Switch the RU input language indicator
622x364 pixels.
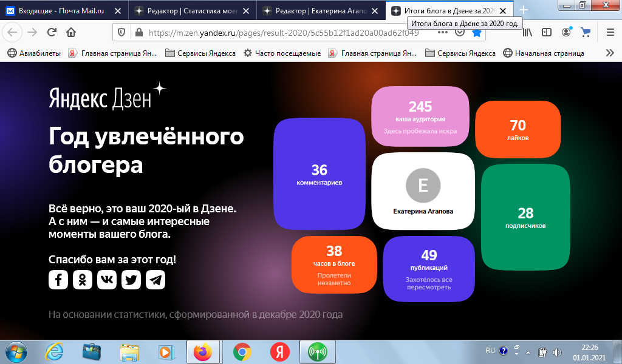point(490,351)
